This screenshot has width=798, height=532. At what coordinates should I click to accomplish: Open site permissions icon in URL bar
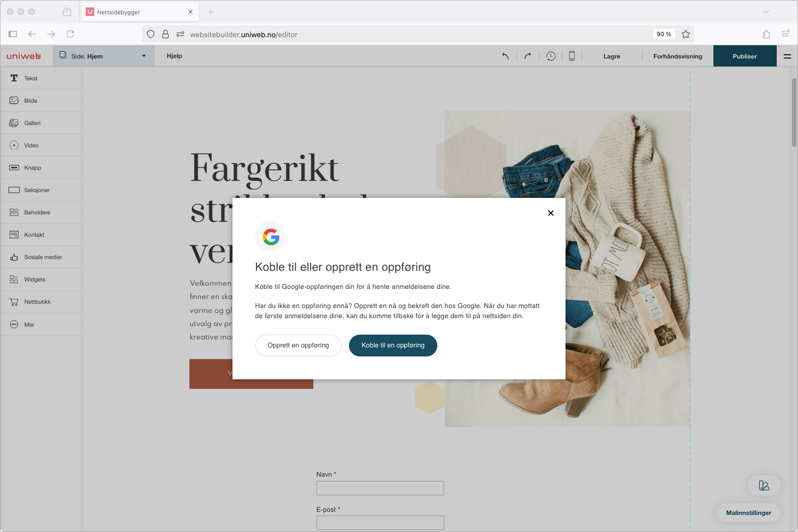[x=180, y=34]
